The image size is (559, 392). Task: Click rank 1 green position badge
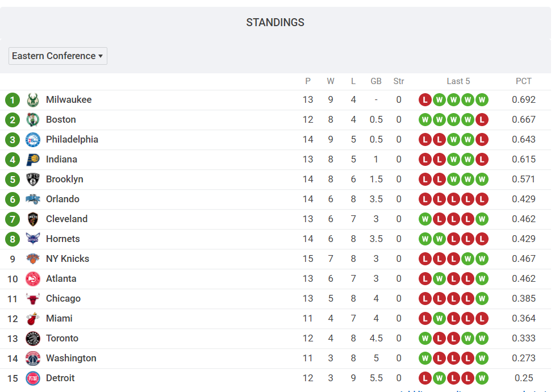(x=12, y=100)
